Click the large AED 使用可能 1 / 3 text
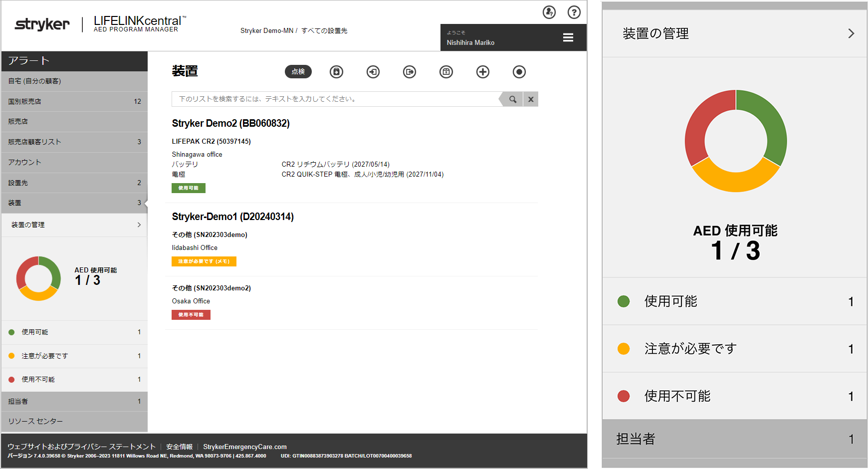This screenshot has height=469, width=868. [735, 242]
